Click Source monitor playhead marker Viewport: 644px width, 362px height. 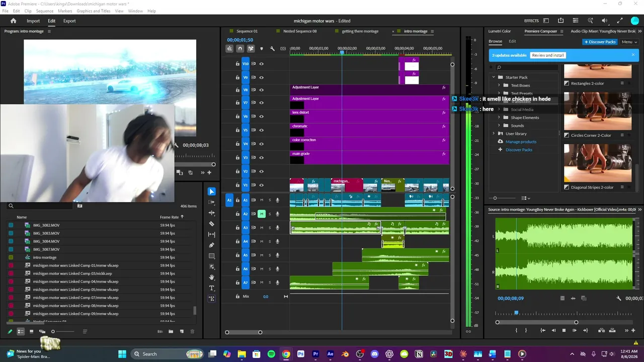point(516,313)
